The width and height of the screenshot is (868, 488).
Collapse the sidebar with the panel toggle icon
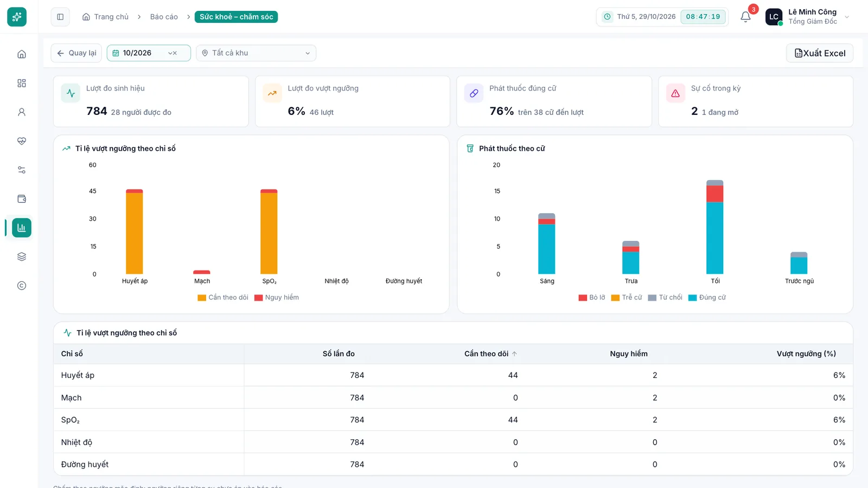[60, 17]
